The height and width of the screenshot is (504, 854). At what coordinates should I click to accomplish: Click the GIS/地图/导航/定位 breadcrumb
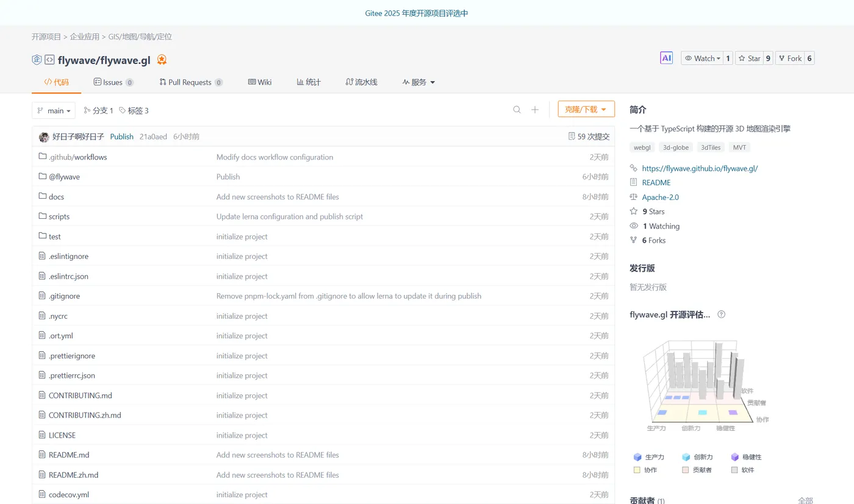coord(140,37)
